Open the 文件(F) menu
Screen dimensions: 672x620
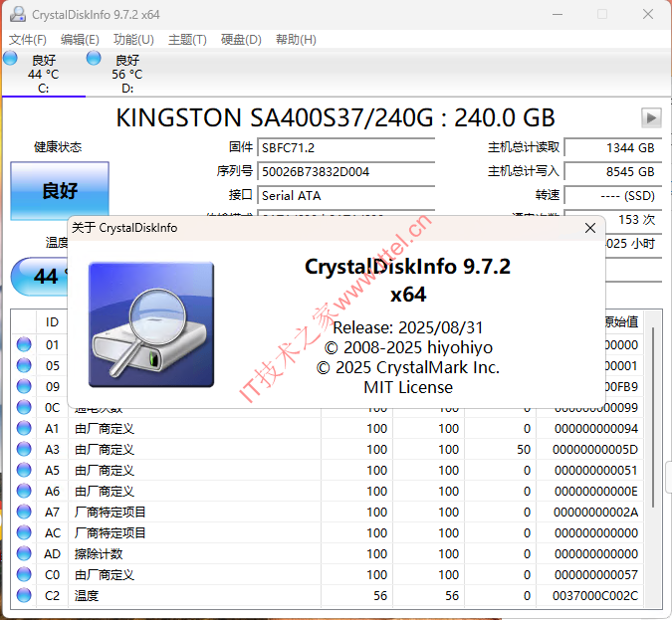[x=28, y=40]
